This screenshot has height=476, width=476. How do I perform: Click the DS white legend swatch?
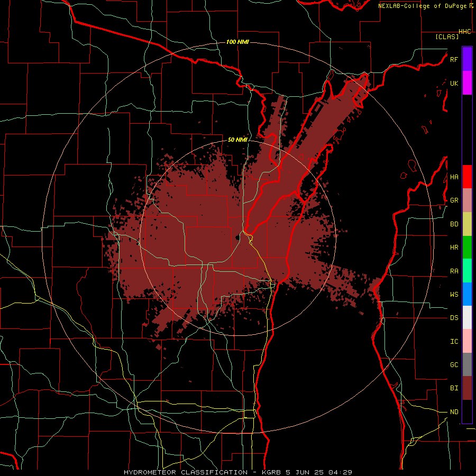[x=467, y=317]
